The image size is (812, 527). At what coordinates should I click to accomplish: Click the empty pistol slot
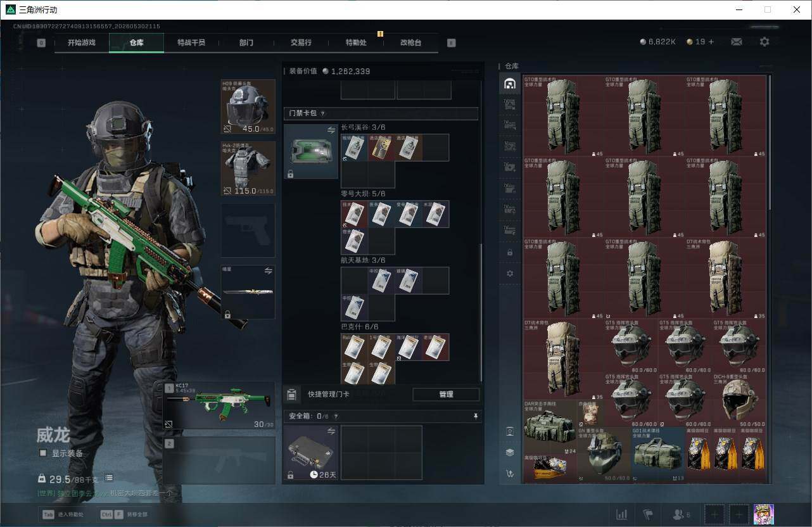click(248, 230)
